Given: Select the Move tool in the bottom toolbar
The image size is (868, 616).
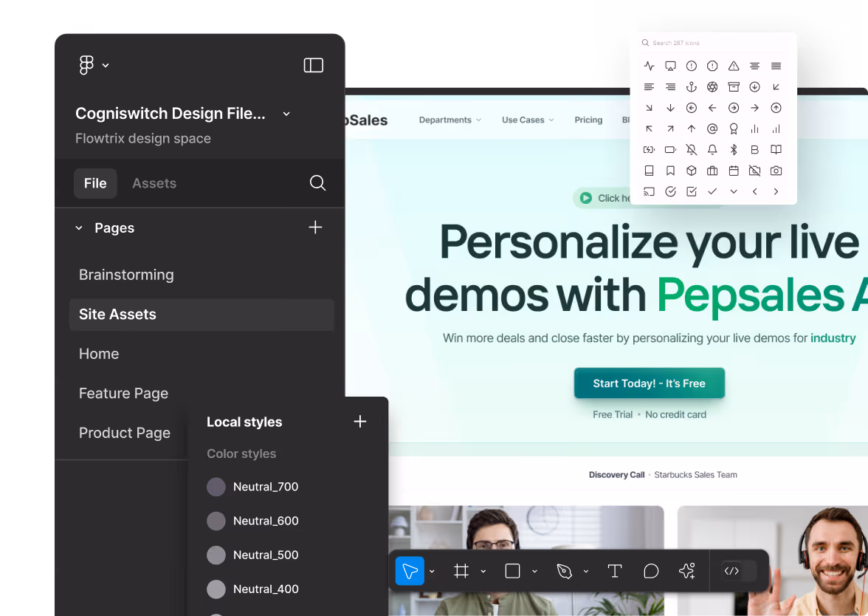Looking at the screenshot, I should [x=410, y=570].
